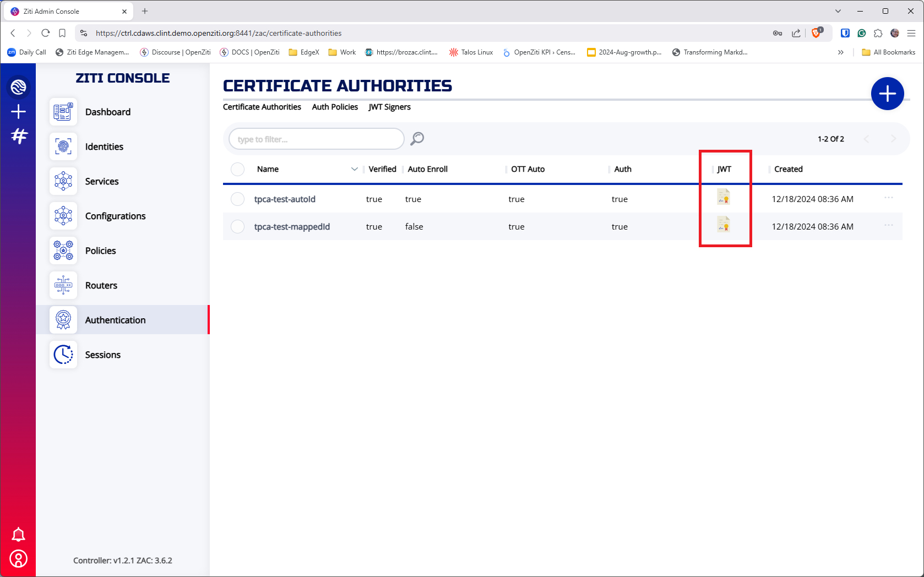Screen dimensions: 924x577
Task: Open the actions menu for tpca-test-autoId
Action: [x=888, y=198]
